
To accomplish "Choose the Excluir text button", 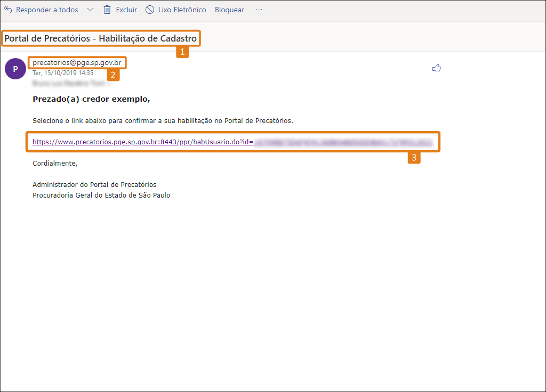I will [126, 10].
